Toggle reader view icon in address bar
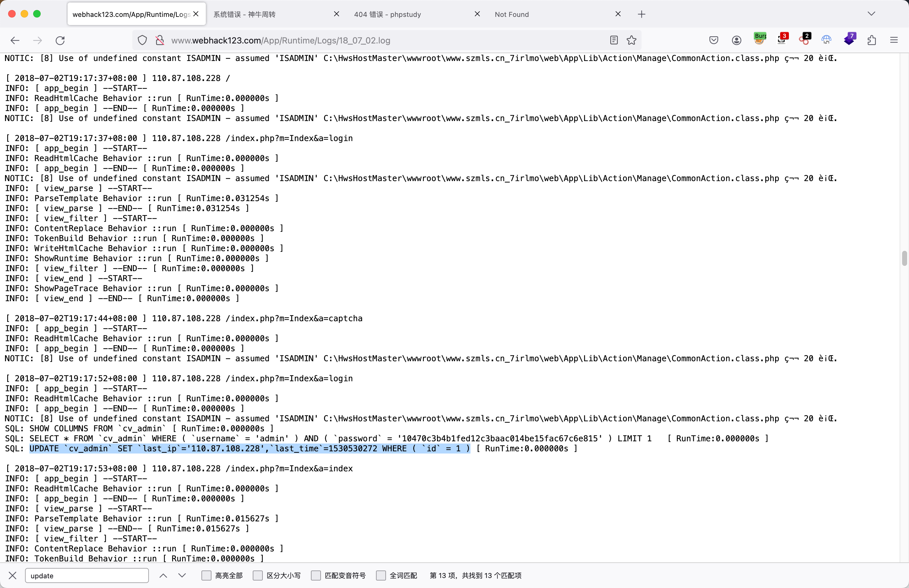The width and height of the screenshot is (909, 588). [613, 40]
